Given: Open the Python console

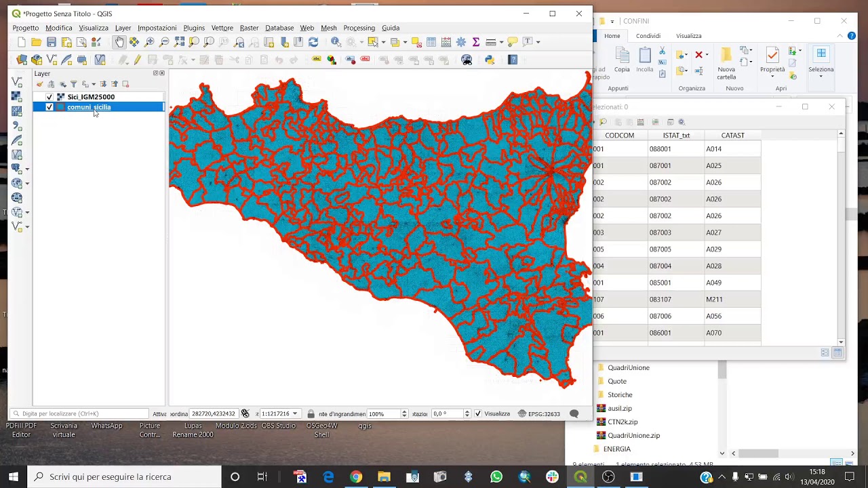Looking at the screenshot, I should (x=490, y=60).
